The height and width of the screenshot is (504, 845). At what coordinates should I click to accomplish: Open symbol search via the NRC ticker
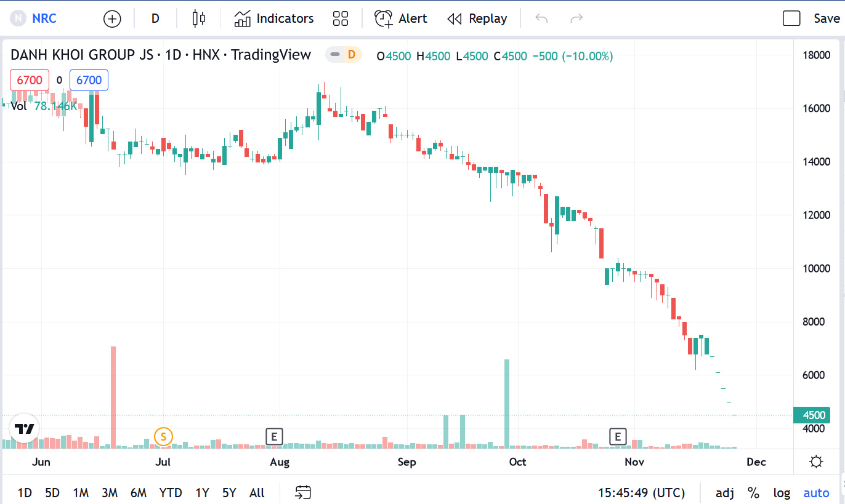44,18
